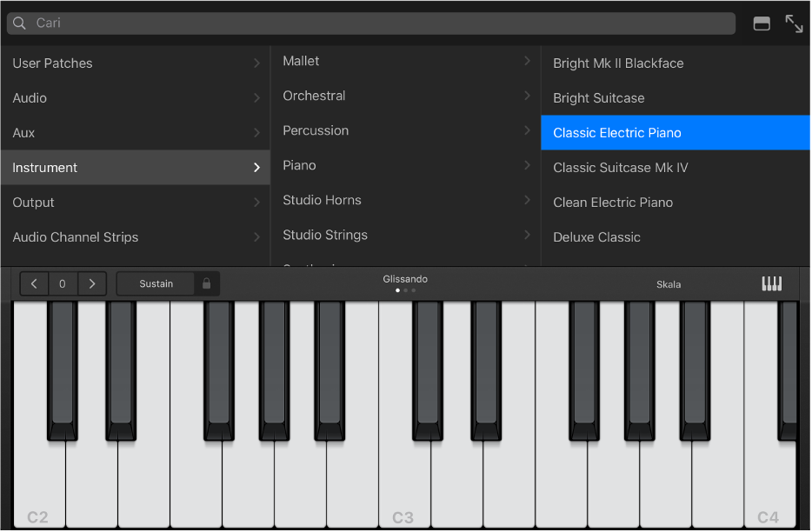Open the keyboard layout icon
This screenshot has width=812, height=532.
point(771,284)
